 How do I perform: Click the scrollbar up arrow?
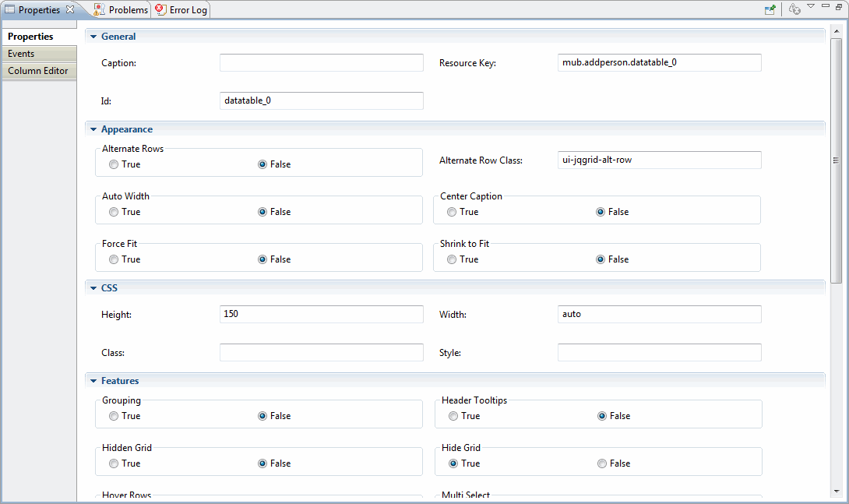click(836, 31)
